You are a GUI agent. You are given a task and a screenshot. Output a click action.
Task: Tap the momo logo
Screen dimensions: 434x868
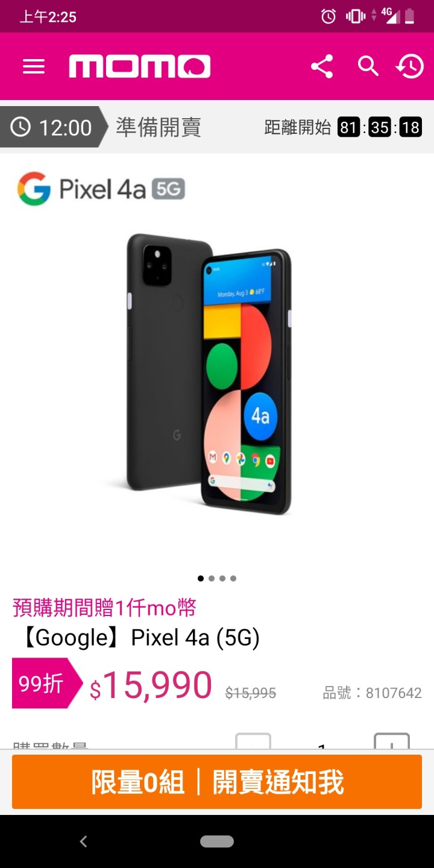(x=140, y=66)
